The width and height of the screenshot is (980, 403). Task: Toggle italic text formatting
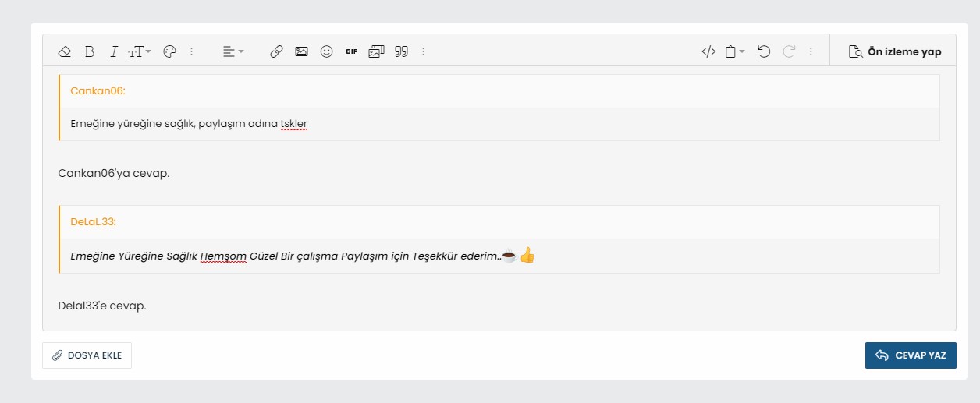pos(114,51)
